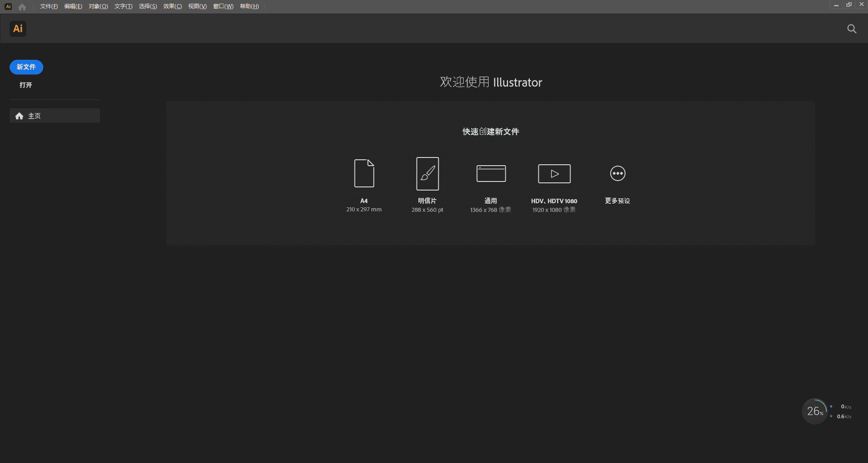Open the 编辑(E) menu
This screenshot has height=463, width=868.
point(73,6)
